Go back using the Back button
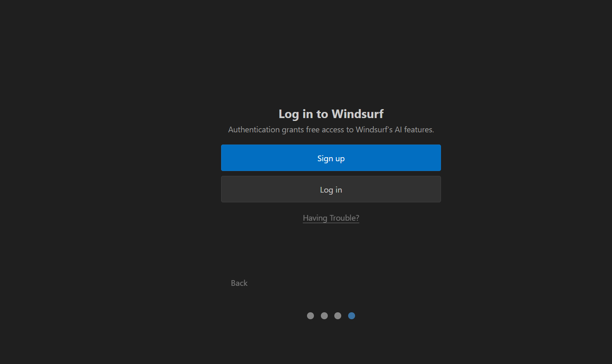Viewport: 612px width, 364px height. pos(239,283)
